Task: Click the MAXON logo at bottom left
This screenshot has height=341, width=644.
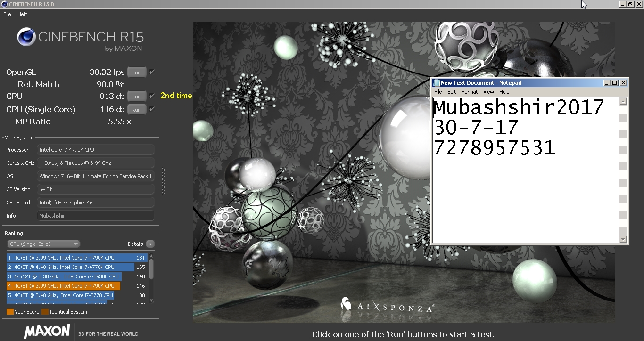Action: (47, 331)
